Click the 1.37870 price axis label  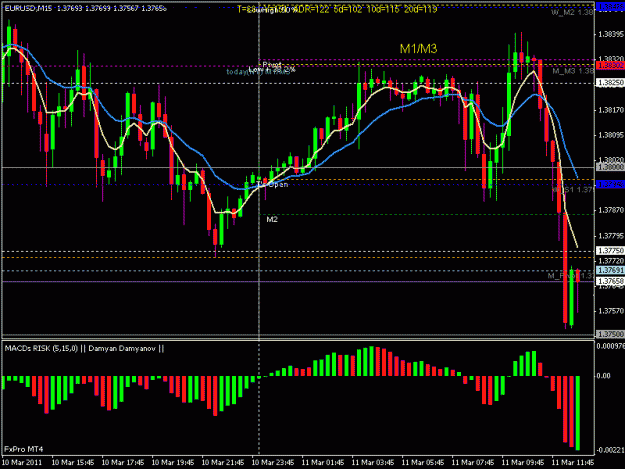611,210
